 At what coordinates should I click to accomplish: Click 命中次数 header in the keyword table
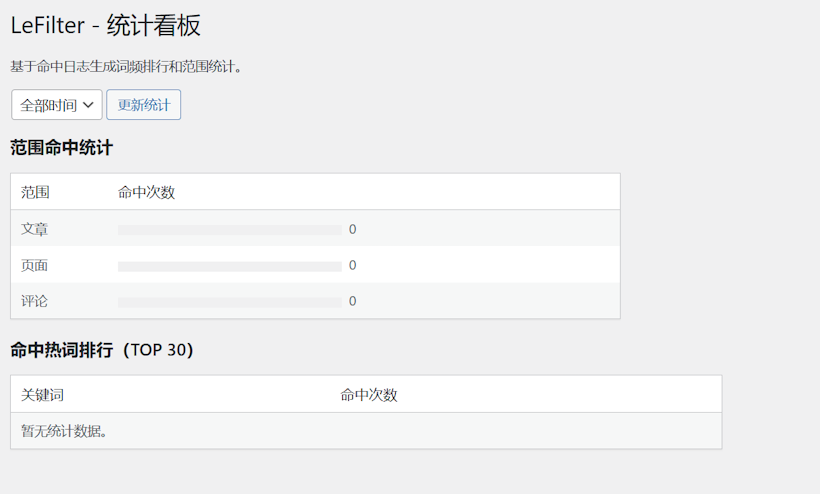[369, 395]
